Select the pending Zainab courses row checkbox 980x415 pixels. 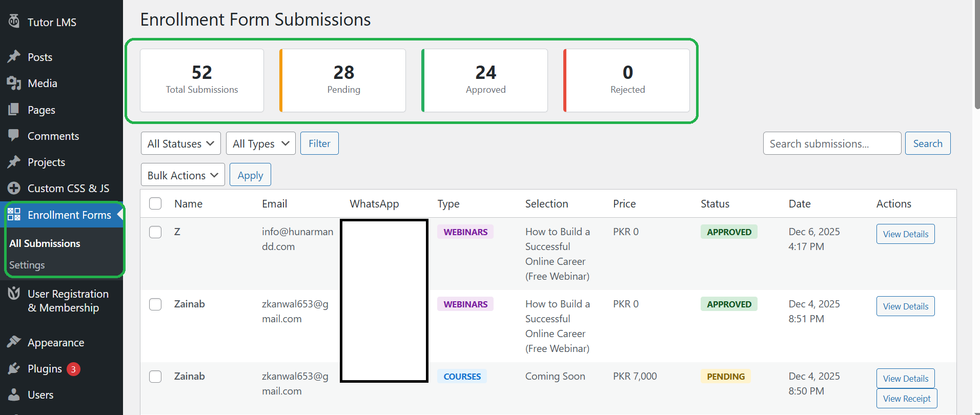point(155,377)
